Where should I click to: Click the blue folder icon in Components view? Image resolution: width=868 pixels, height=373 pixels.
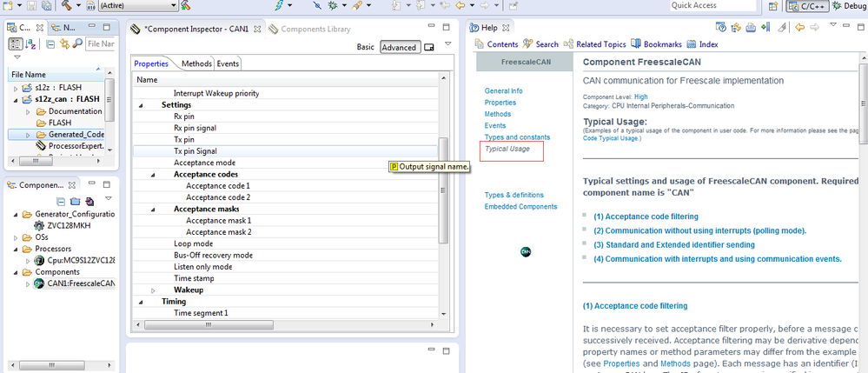[76, 202]
